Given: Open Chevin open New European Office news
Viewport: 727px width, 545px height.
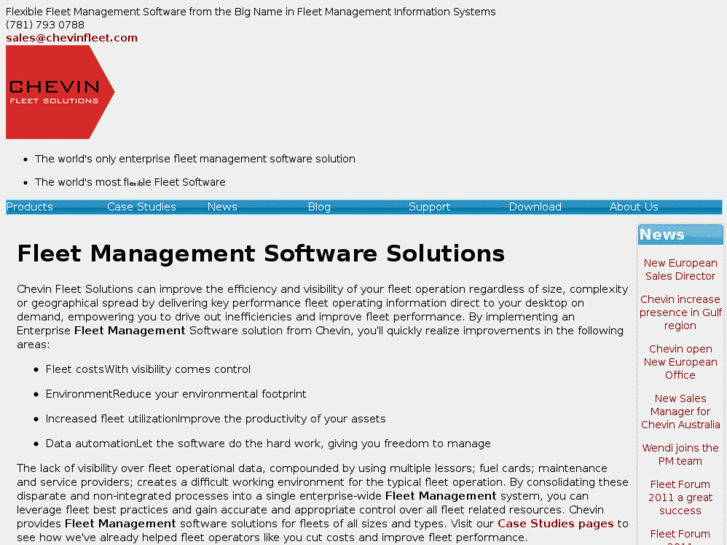Looking at the screenshot, I should [x=680, y=362].
